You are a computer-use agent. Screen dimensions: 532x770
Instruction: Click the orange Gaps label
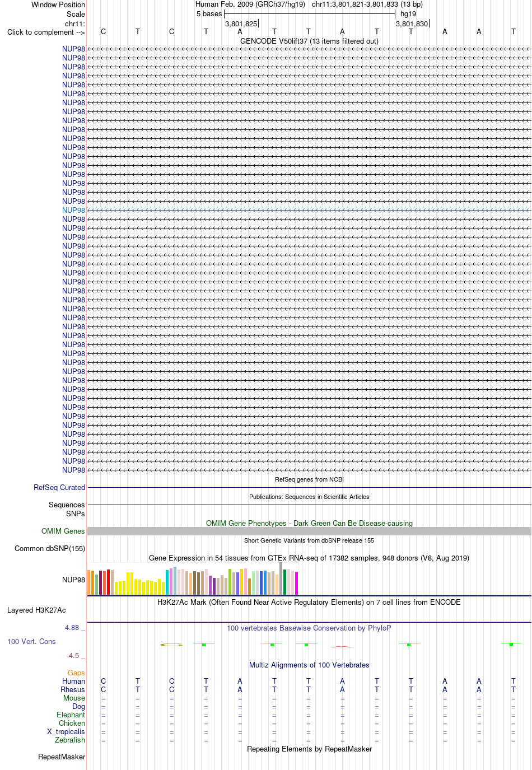click(76, 673)
